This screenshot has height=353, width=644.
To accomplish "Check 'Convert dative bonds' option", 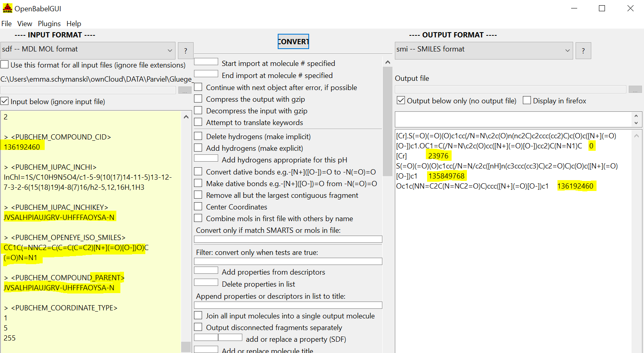I will [198, 171].
